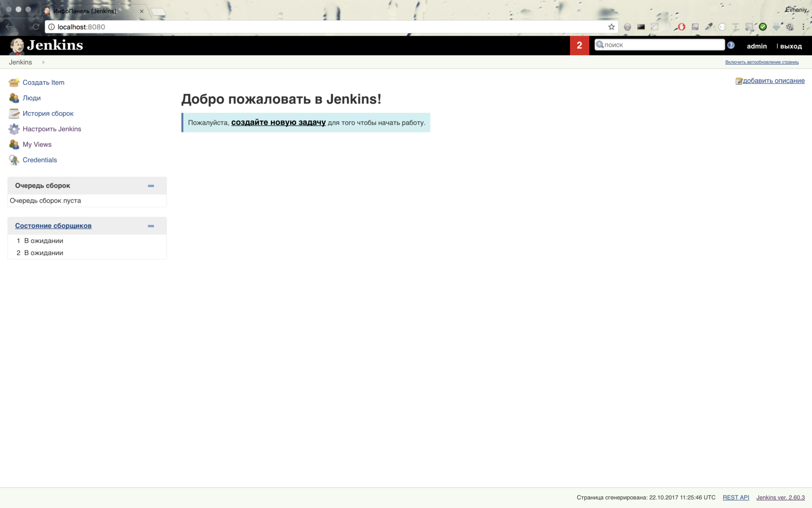Open the red notifications badge showing 2
This screenshot has width=812, height=508.
click(580, 45)
